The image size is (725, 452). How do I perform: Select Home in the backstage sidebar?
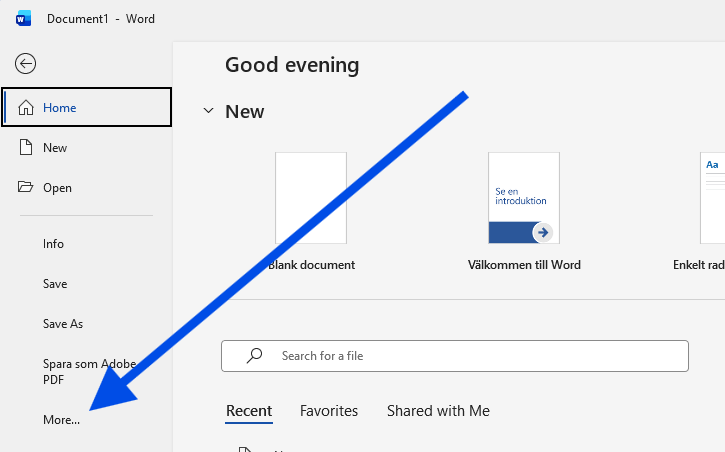pos(86,107)
